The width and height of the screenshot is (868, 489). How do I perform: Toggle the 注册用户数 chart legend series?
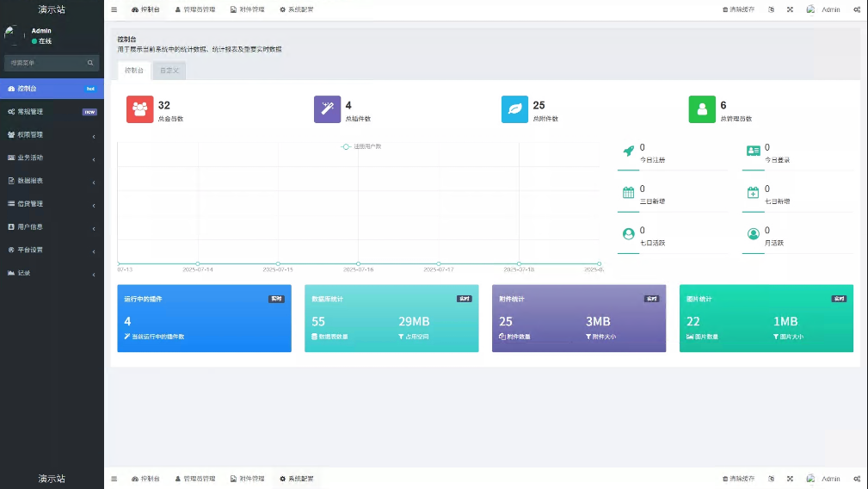[x=361, y=147]
